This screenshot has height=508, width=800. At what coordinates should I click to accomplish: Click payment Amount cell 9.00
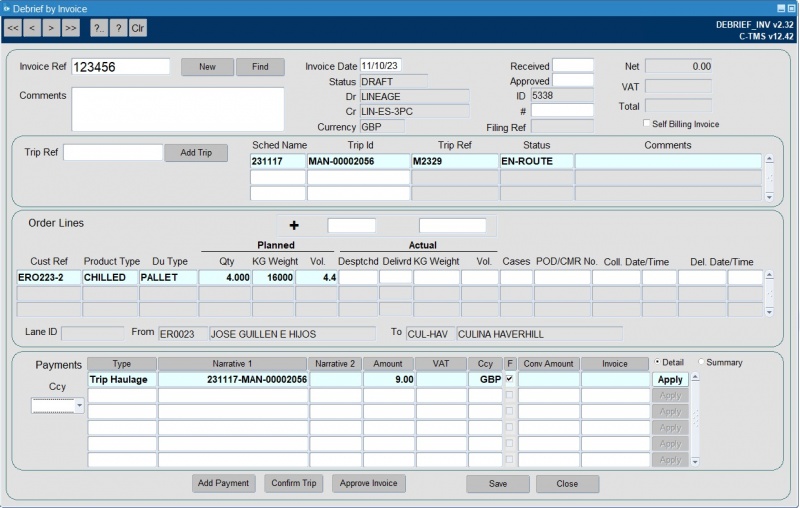coord(389,379)
